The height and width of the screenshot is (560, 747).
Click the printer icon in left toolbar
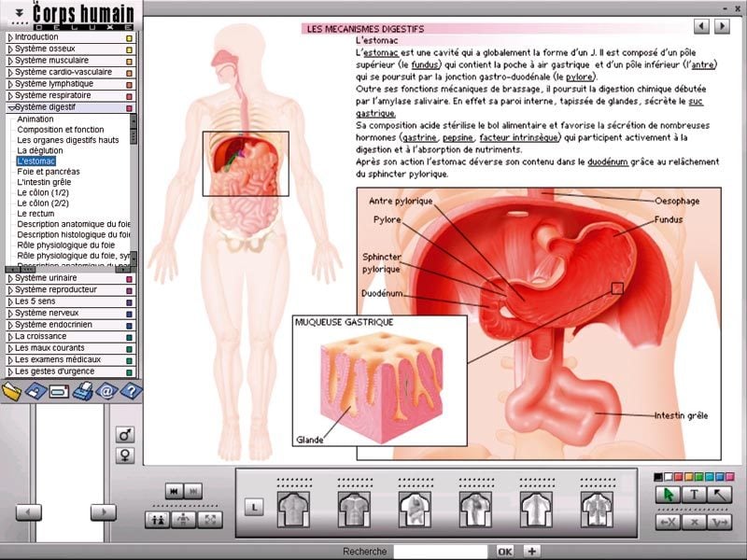coord(83,391)
